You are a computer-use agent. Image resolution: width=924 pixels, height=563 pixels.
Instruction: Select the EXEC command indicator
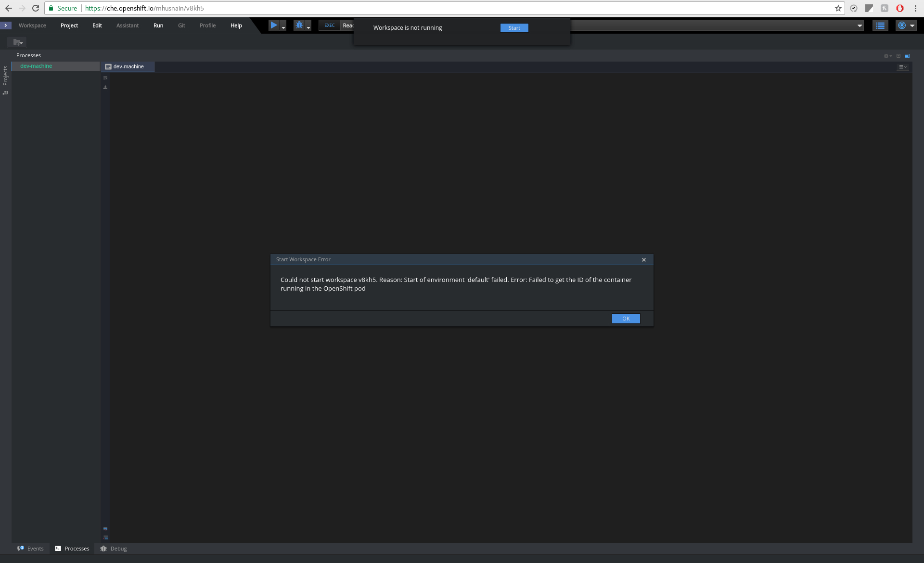point(329,25)
